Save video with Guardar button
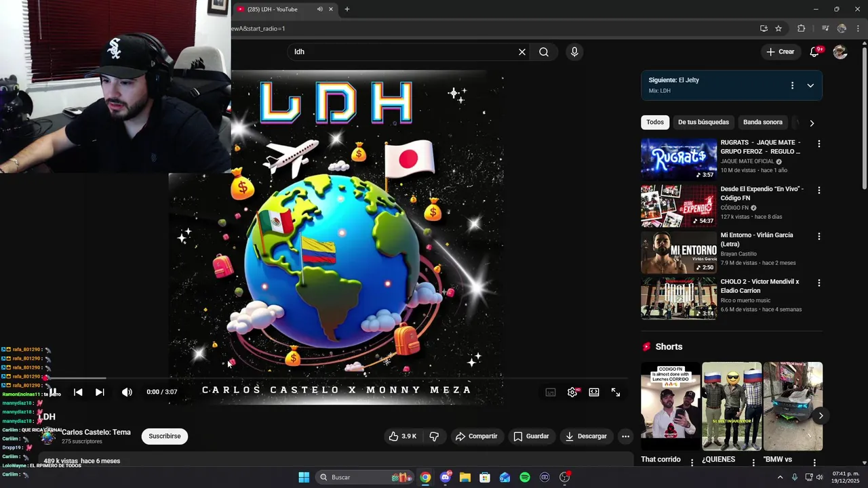Viewport: 868px width, 488px height. point(531,436)
